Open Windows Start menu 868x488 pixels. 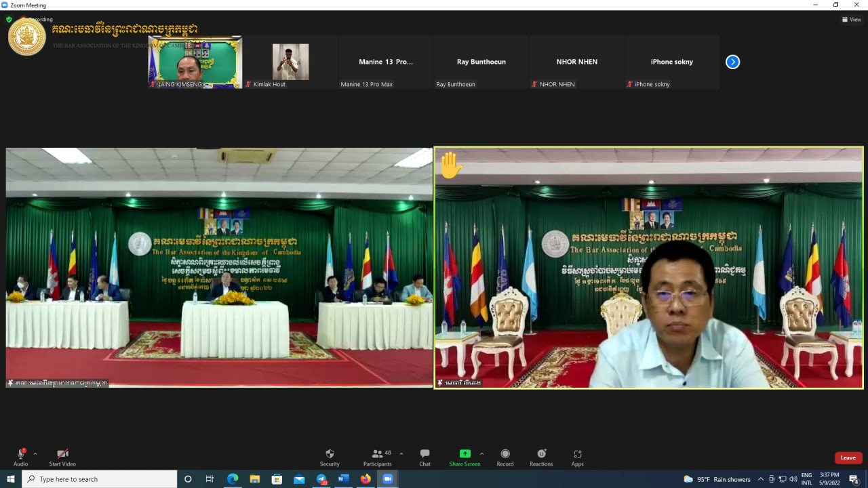(x=11, y=479)
